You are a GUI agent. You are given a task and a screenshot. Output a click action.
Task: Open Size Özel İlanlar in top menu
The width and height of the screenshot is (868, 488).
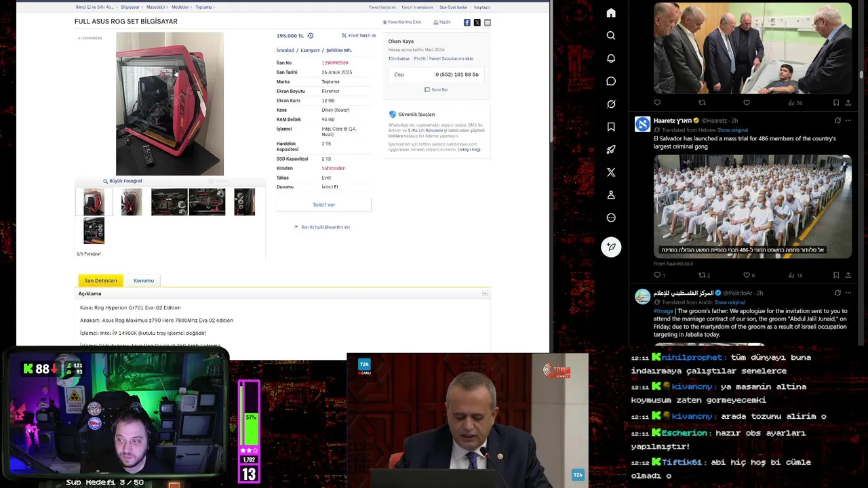(x=453, y=7)
